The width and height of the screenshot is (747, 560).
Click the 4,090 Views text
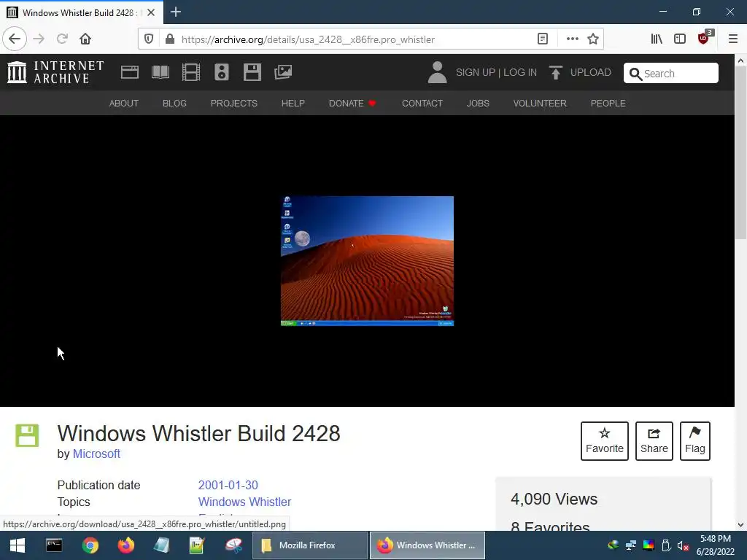(554, 499)
